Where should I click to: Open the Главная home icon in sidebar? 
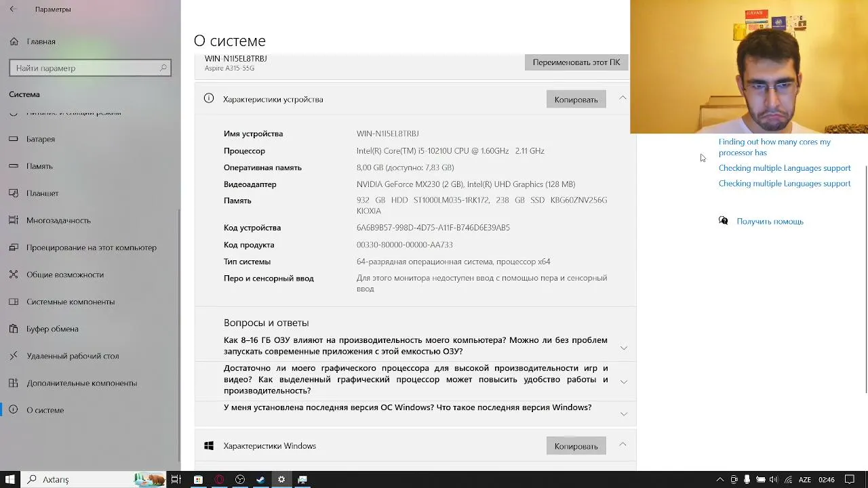(14, 41)
